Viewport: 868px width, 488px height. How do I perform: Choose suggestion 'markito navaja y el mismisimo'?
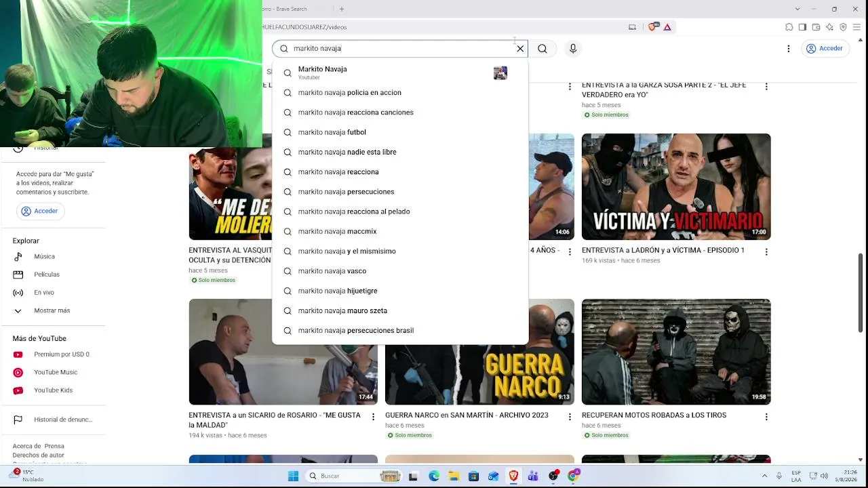tap(400, 251)
